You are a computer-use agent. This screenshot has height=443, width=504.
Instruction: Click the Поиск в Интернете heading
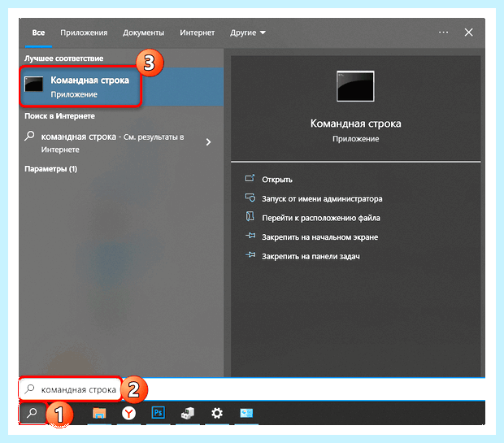[59, 116]
